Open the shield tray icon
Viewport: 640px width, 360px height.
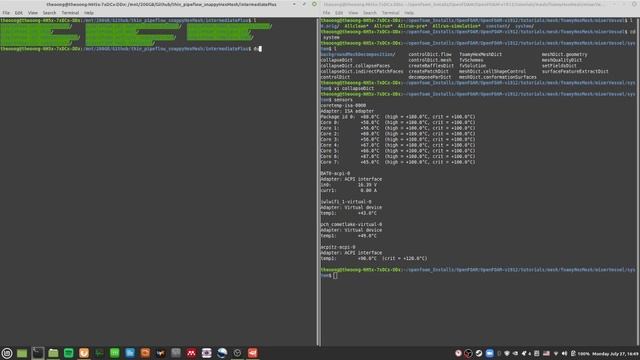point(507,353)
